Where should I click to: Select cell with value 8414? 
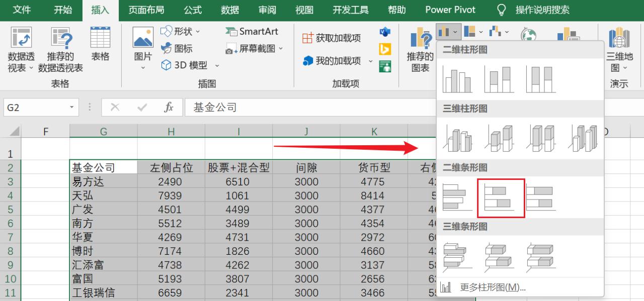[x=374, y=195]
